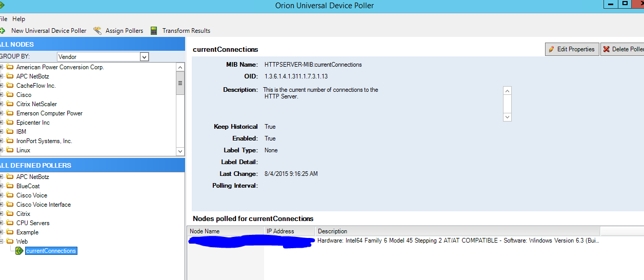This screenshot has width=644, height=280.
Task: Minimize the Orion Universal Device Poller window
Action: pyautogui.click(x=610, y=4)
